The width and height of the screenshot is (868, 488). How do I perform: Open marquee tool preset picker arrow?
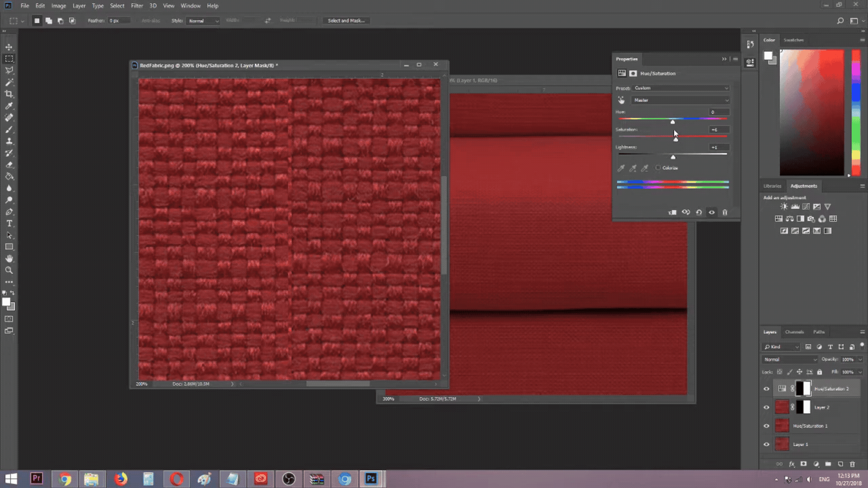pos(23,21)
